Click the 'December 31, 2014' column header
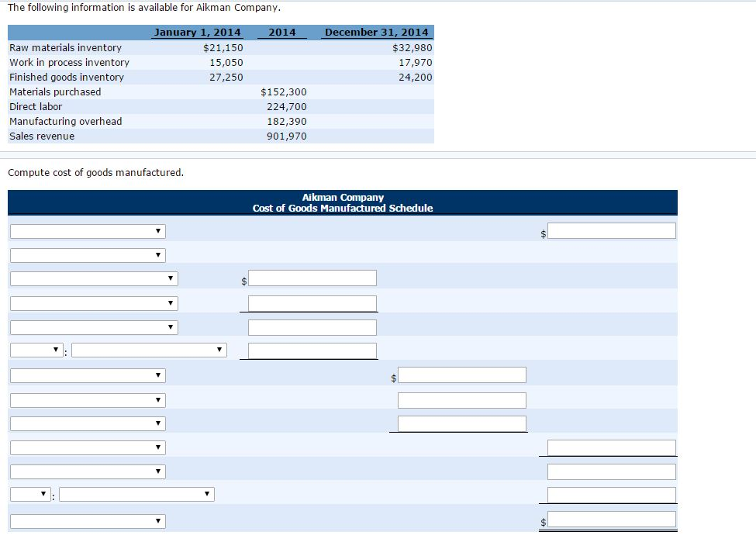 377,33
